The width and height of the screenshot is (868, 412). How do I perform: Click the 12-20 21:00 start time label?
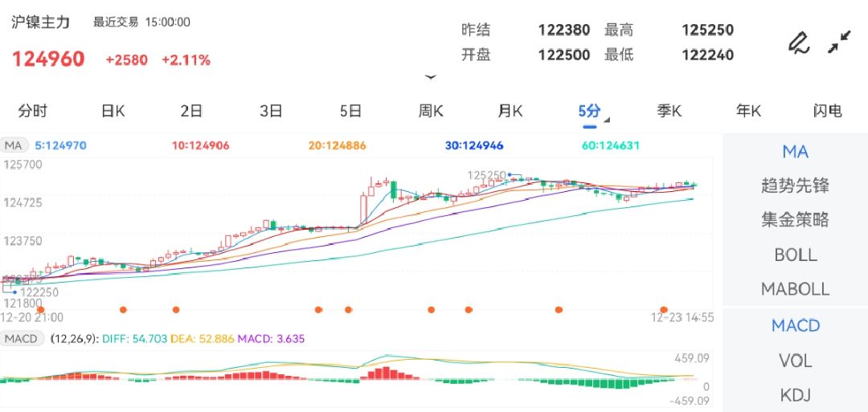[31, 317]
